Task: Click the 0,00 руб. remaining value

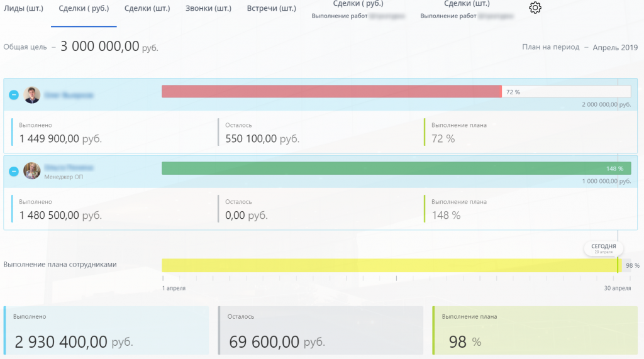Action: (247, 215)
